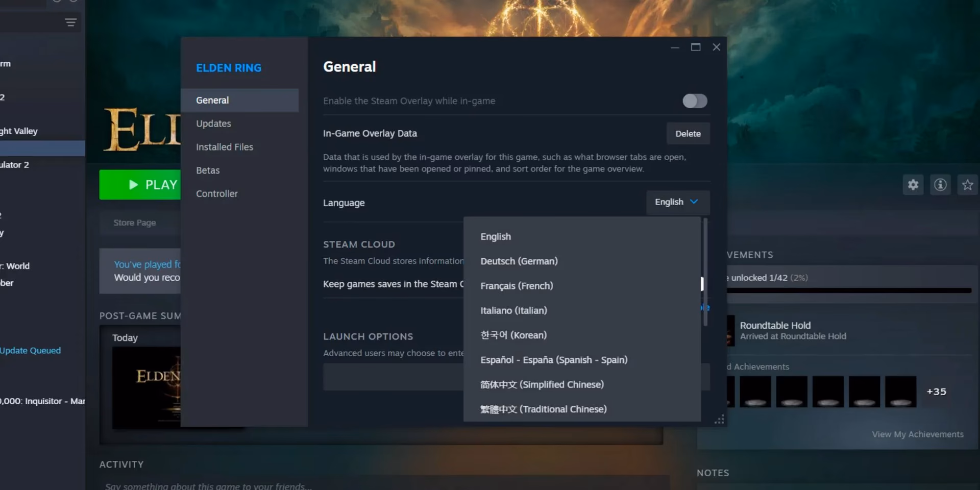Delete In-Game Overlay Data
Viewport: 980px width, 490px height.
pos(688,133)
